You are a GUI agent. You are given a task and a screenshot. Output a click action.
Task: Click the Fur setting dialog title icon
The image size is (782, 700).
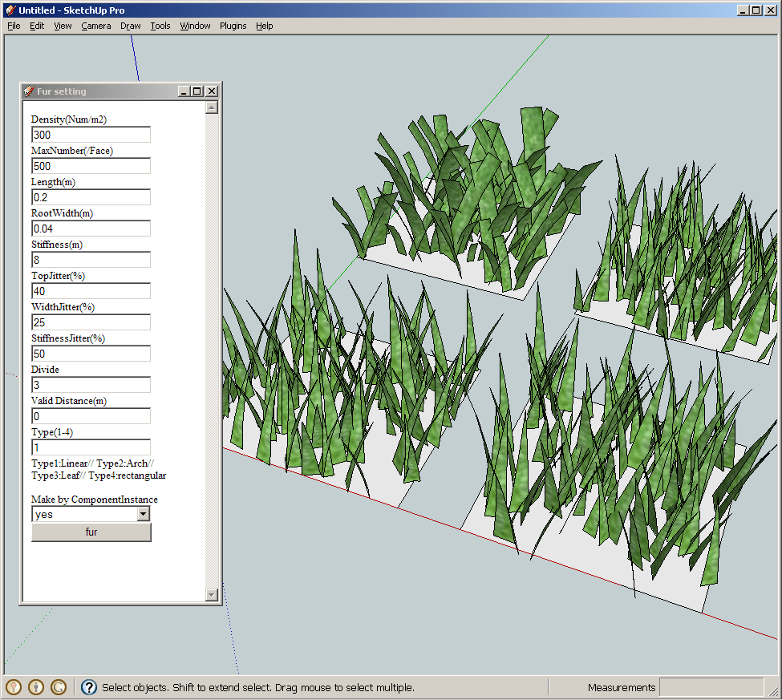[x=29, y=91]
